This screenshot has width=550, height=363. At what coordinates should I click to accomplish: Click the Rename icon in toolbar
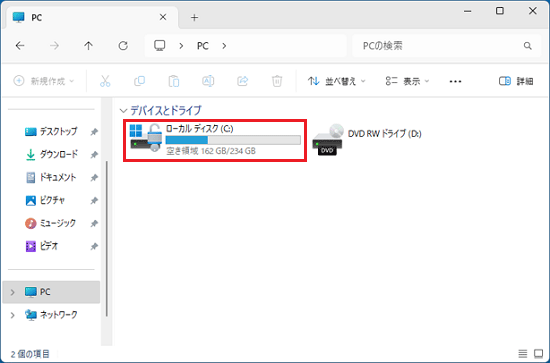point(208,81)
